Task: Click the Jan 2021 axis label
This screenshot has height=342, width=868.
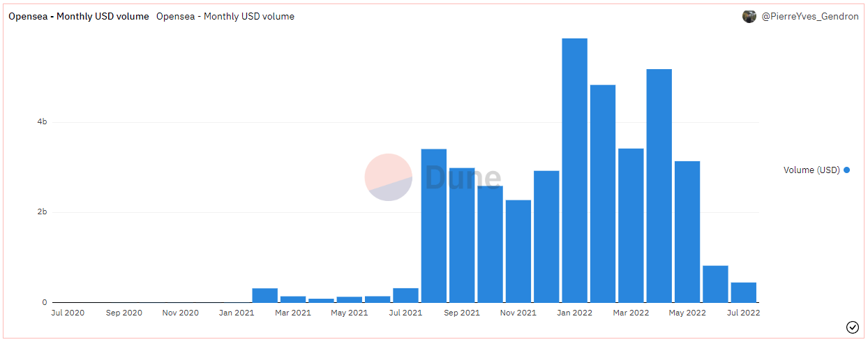Action: click(x=237, y=313)
